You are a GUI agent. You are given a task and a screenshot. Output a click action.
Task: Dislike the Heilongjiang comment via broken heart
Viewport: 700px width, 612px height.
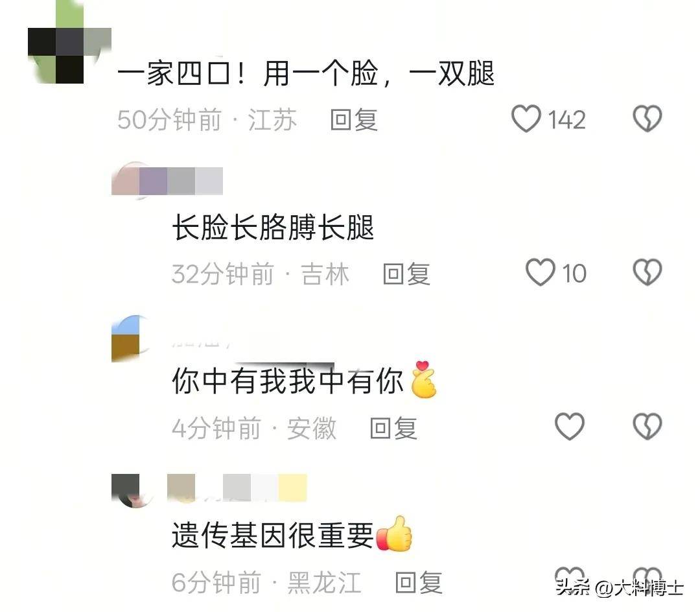tap(647, 576)
